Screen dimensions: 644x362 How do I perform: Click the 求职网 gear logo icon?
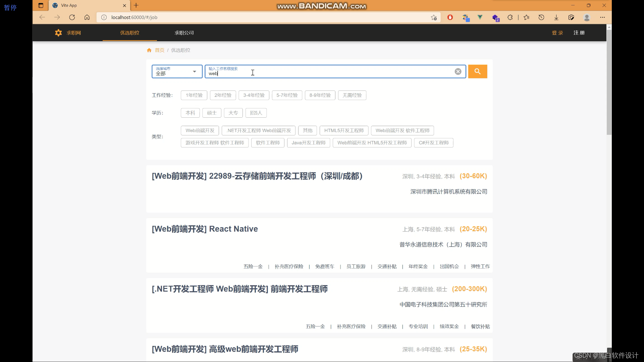58,33
